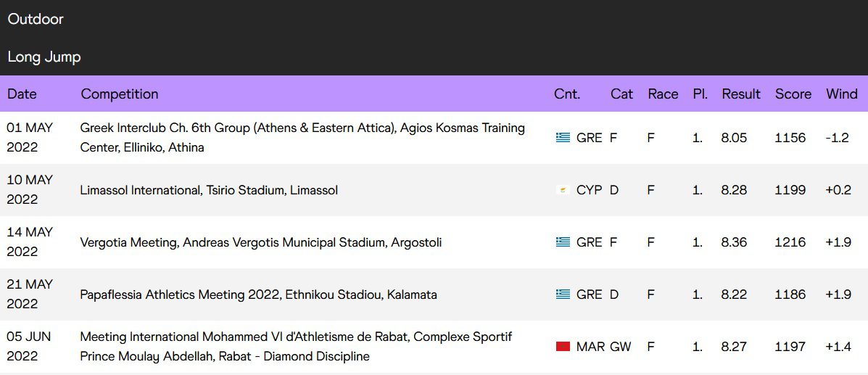This screenshot has height=375, width=868.
Task: Click the Cyprus flag icon
Action: tap(563, 190)
